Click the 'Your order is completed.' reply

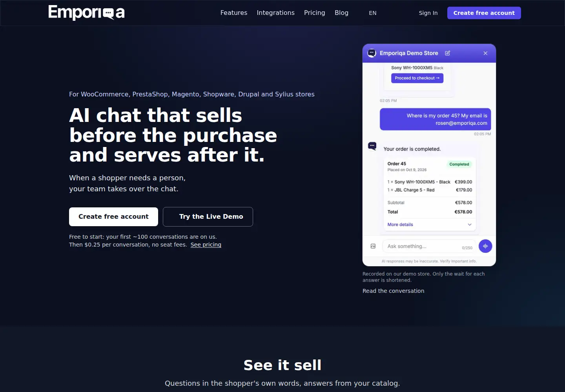pyautogui.click(x=412, y=149)
